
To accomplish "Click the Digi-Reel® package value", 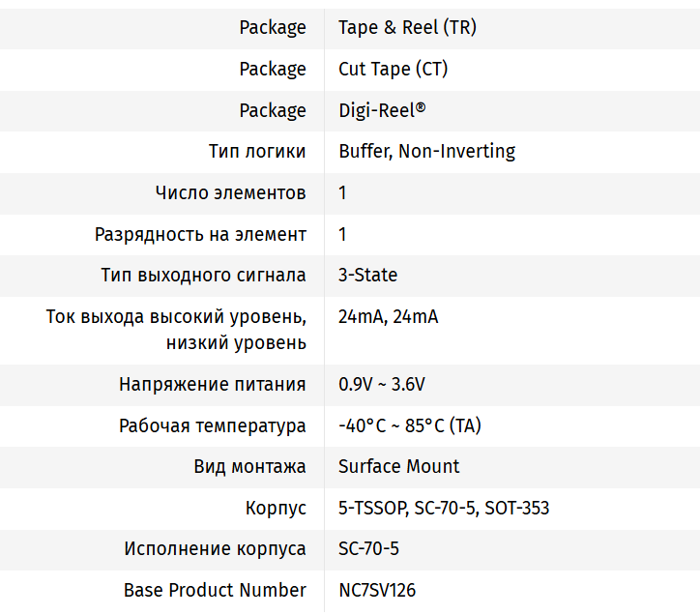I will [382, 110].
